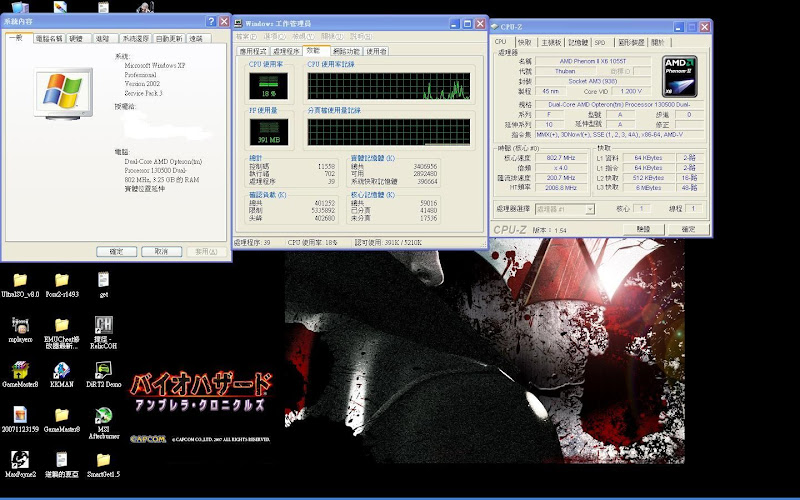Open the GameMaster8 archive icon
Screen dimensions: 800x500
coord(20,370)
